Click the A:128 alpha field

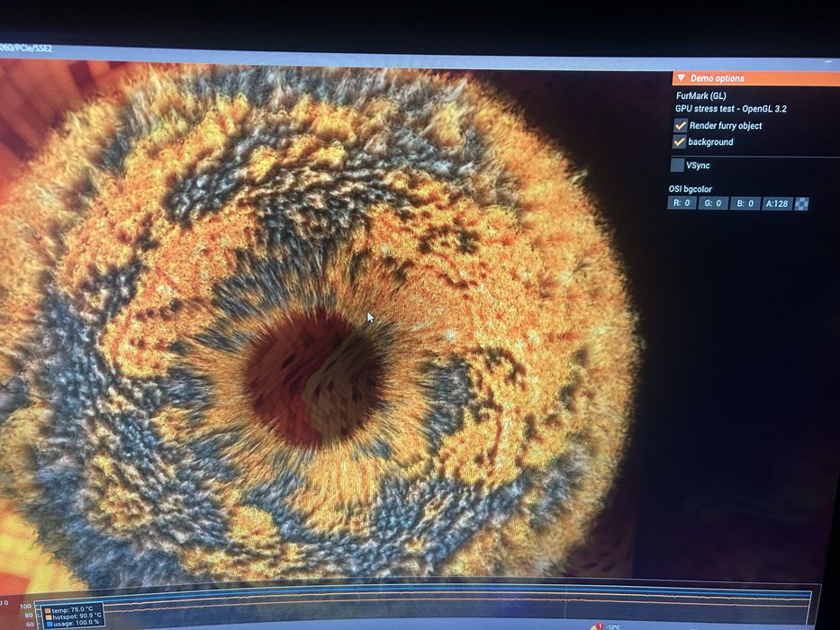pos(777,203)
